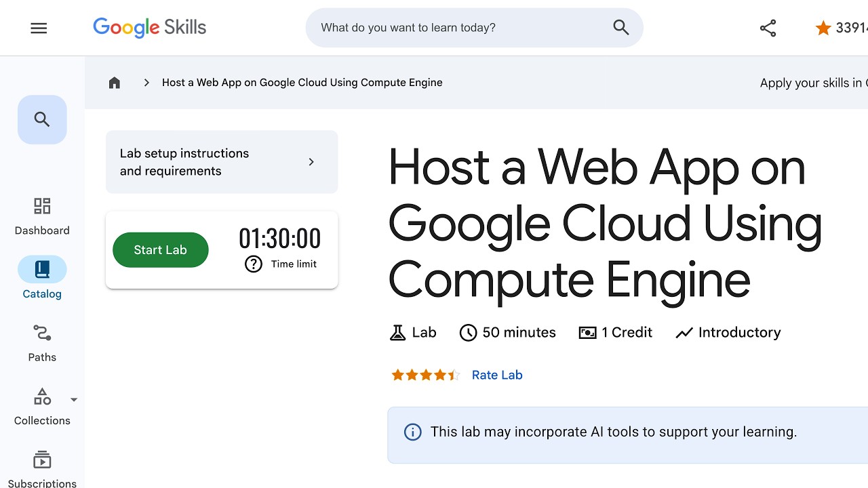The height and width of the screenshot is (488, 868).
Task: Click the Lab flask icon
Action: [x=397, y=333]
